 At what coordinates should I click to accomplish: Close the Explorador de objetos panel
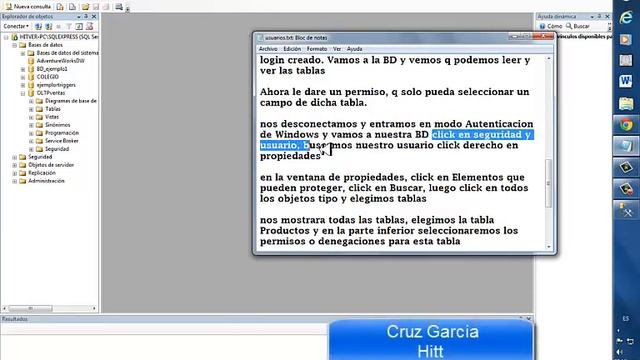click(94, 16)
